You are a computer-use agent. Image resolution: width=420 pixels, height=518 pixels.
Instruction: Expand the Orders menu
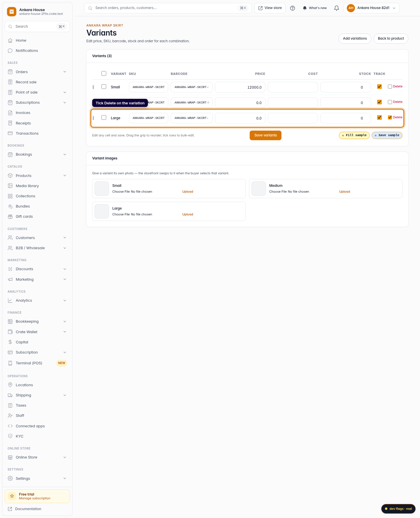[x=37, y=72]
